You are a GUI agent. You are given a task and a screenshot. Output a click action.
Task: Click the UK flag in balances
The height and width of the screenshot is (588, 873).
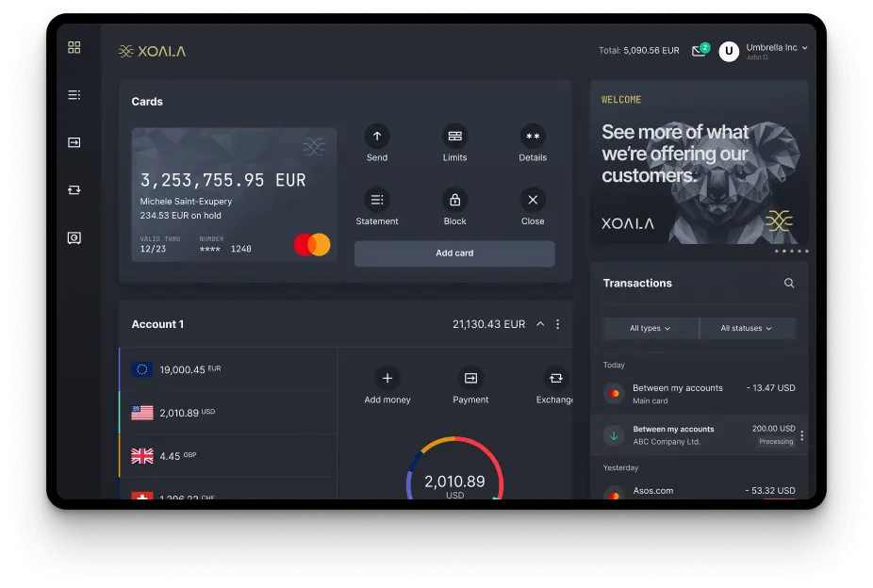[x=142, y=456]
